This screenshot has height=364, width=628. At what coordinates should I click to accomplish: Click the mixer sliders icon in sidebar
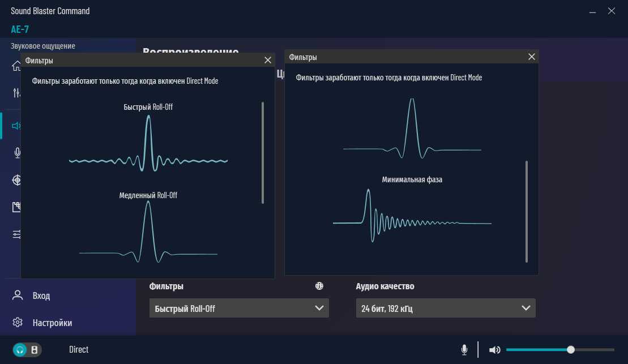(x=17, y=93)
